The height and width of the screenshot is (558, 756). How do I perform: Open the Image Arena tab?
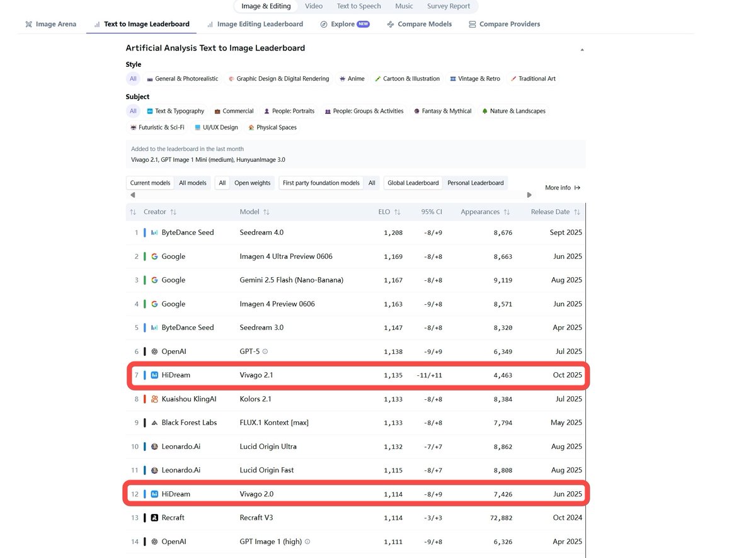point(50,24)
